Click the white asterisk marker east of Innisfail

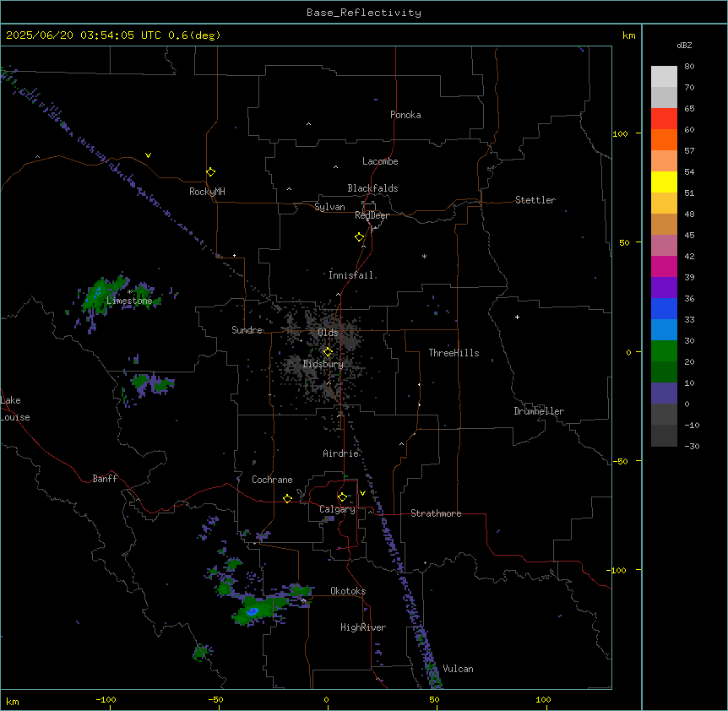424,256
